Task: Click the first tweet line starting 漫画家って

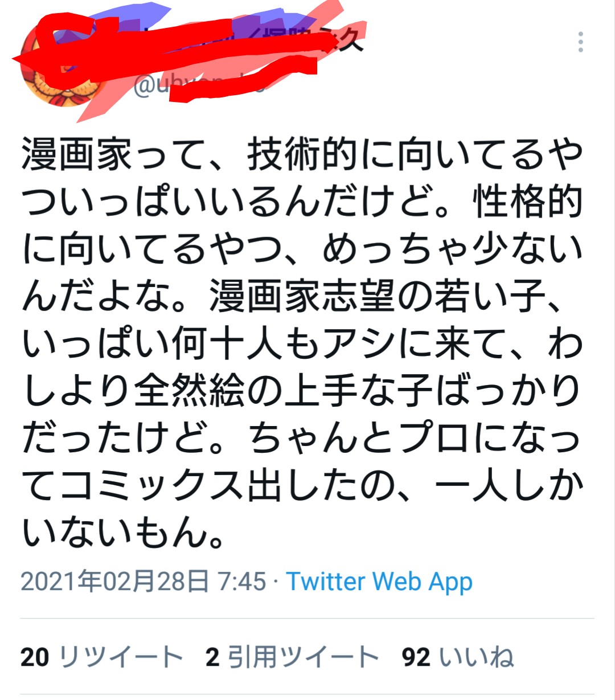Action: coord(302,155)
